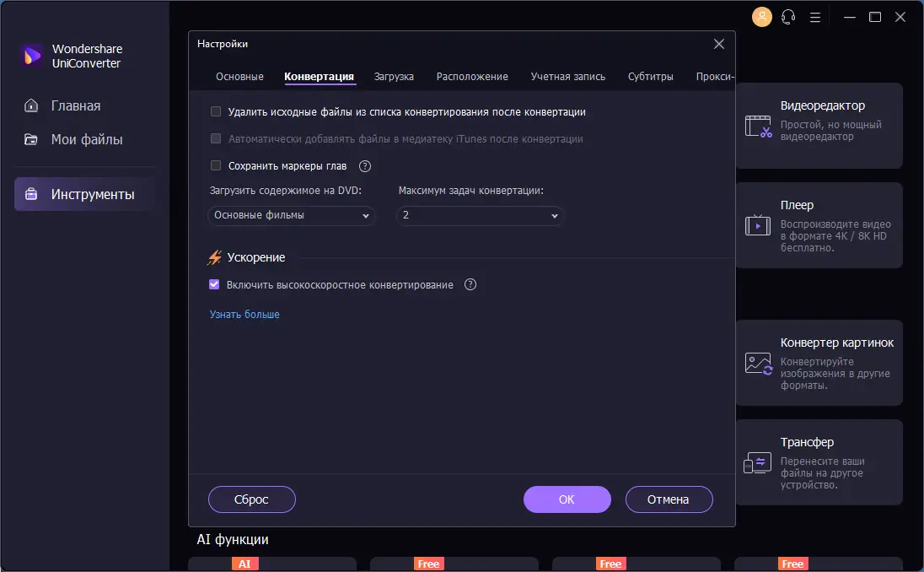Viewport: 924px width, 572px height.
Task: Disable high-speed conversion checkbox
Action: (214, 284)
